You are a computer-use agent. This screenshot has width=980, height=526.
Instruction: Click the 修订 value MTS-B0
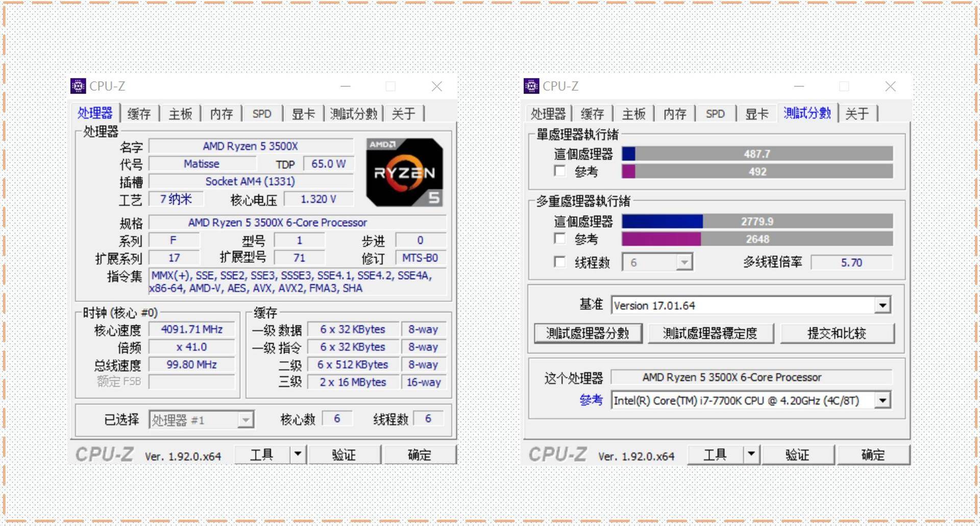(x=420, y=258)
